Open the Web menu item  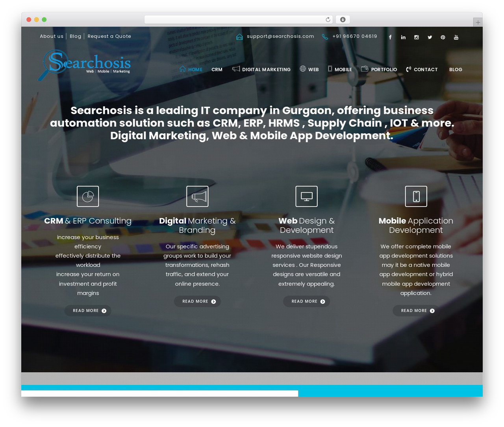tap(309, 69)
